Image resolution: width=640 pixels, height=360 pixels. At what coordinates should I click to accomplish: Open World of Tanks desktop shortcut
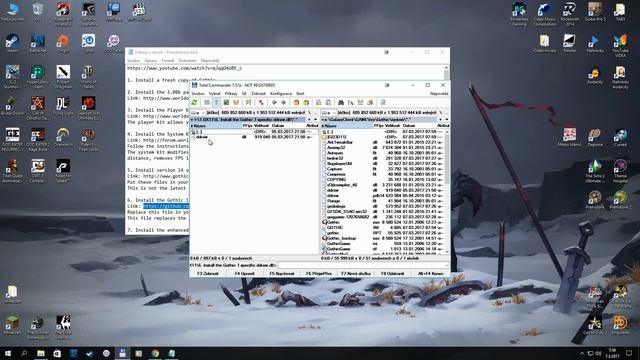coord(88,77)
